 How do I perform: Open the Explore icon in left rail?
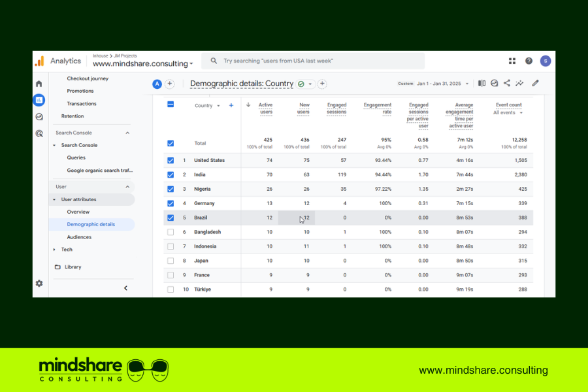point(39,117)
